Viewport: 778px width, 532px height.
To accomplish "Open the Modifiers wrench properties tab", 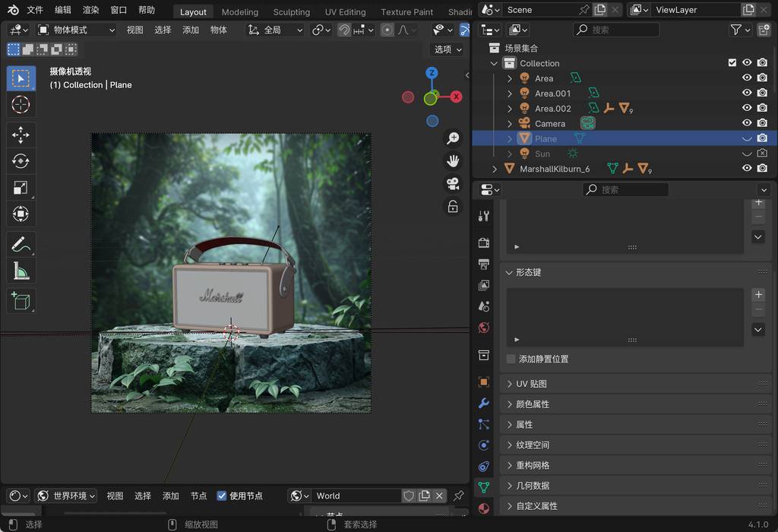I will tap(484, 403).
